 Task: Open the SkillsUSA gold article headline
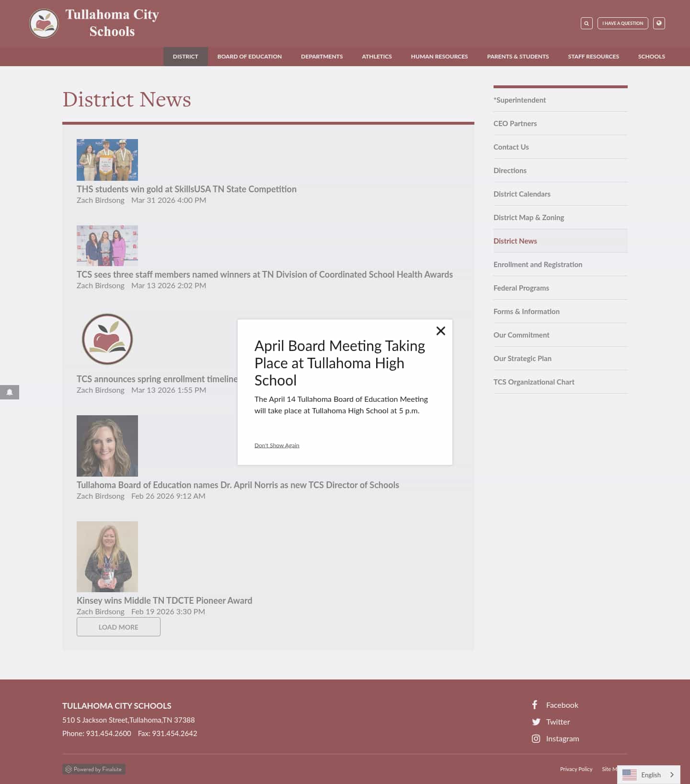click(186, 189)
